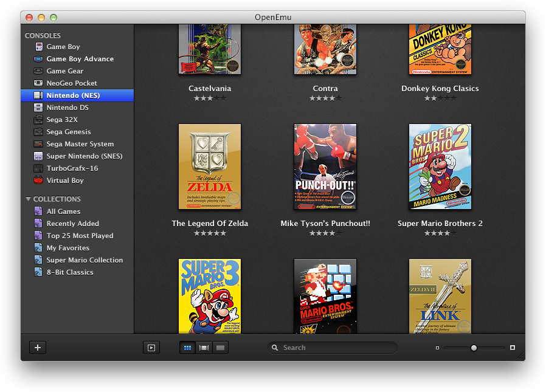The height and width of the screenshot is (392, 546).
Task: Click the Search input field
Action: tap(332, 348)
